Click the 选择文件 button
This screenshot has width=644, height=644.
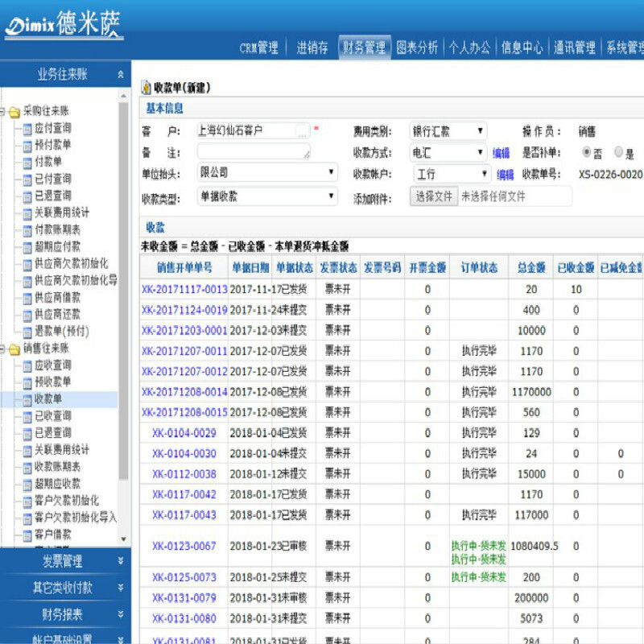click(434, 196)
